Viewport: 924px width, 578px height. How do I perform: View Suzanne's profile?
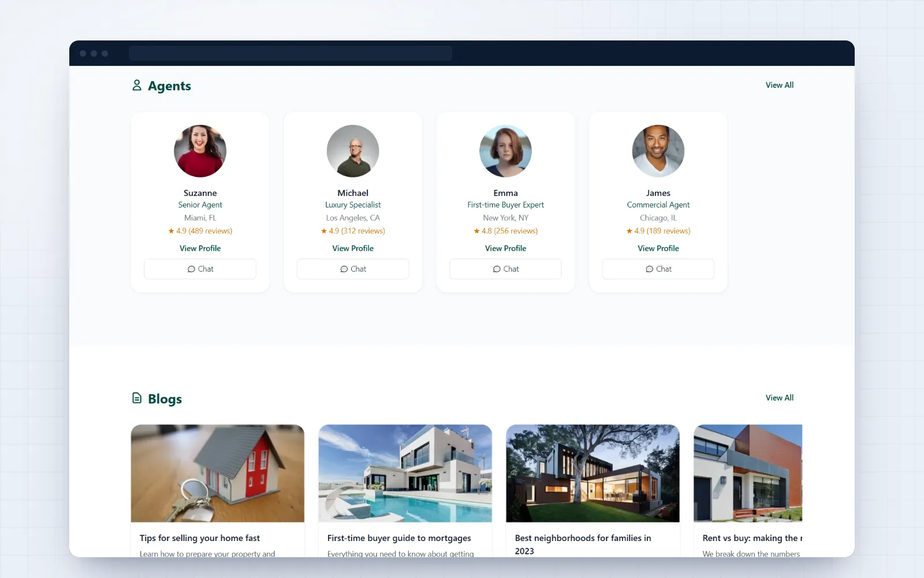200,248
